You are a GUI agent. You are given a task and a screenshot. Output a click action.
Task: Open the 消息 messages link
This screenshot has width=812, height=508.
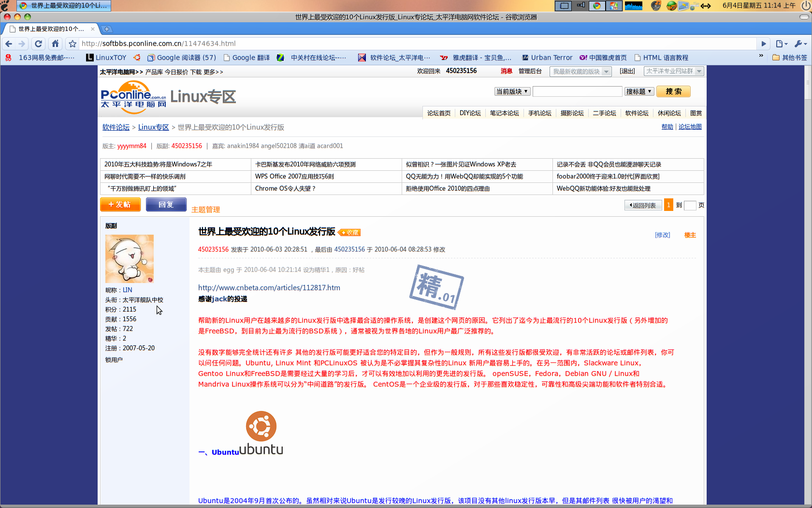pos(507,71)
